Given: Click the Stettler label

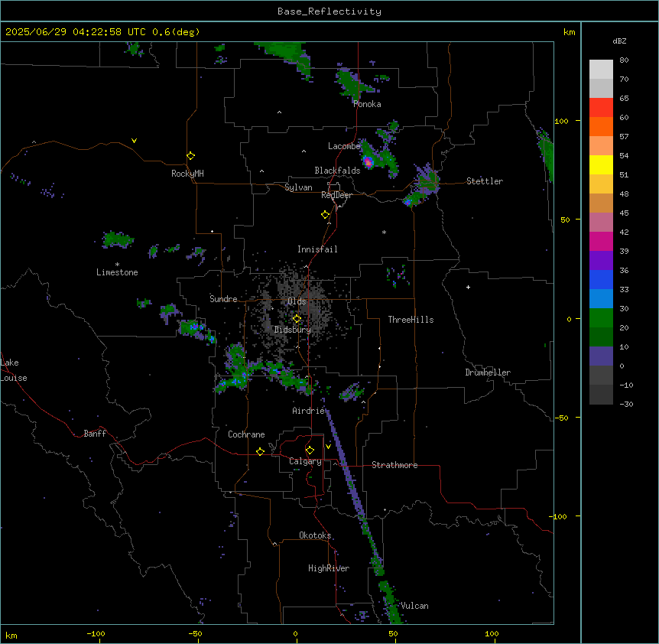Looking at the screenshot, I should (485, 181).
